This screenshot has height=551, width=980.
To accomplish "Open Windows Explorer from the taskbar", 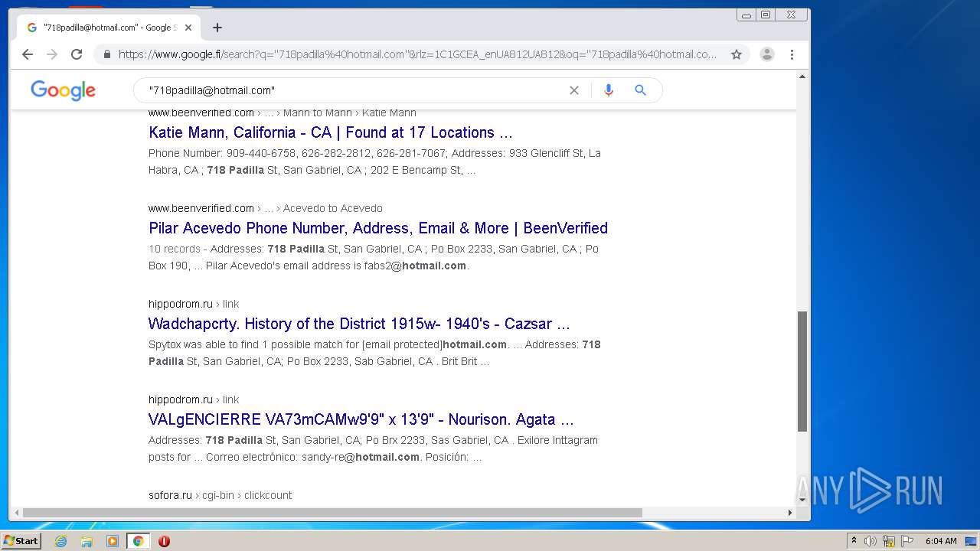I will pyautogui.click(x=87, y=541).
